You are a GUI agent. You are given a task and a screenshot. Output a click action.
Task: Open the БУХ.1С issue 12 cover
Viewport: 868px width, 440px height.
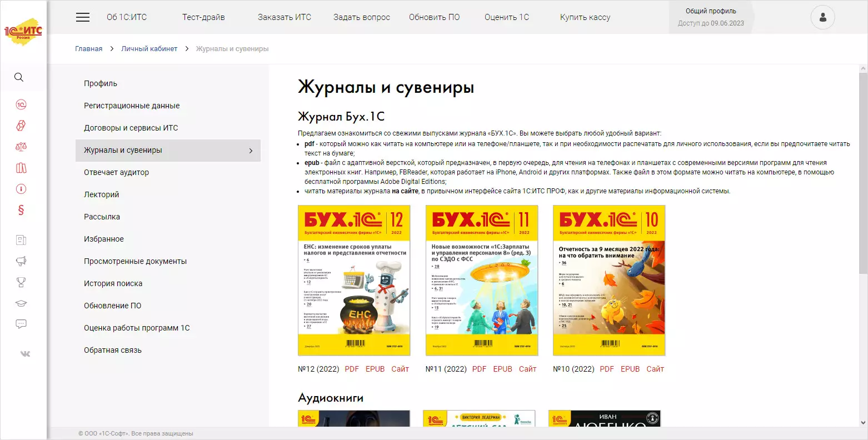tap(354, 281)
